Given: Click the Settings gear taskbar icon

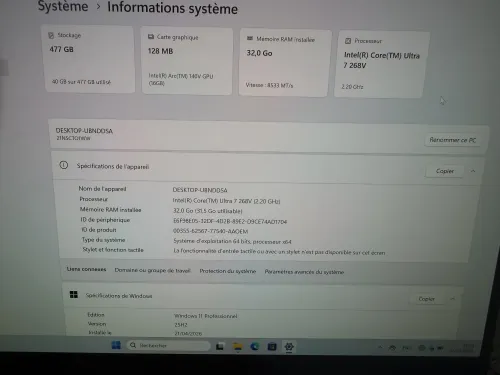Looking at the screenshot, I should pyautogui.click(x=289, y=347).
